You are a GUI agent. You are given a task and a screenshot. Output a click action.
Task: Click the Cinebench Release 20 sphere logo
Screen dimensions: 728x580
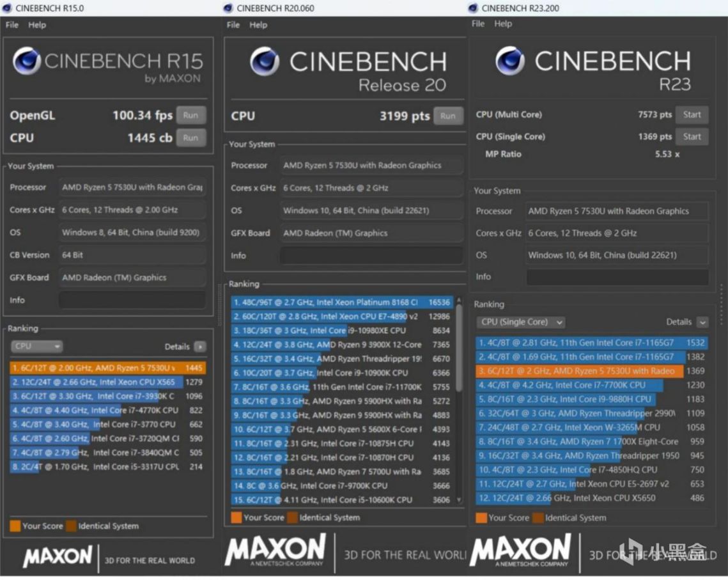pos(265,61)
